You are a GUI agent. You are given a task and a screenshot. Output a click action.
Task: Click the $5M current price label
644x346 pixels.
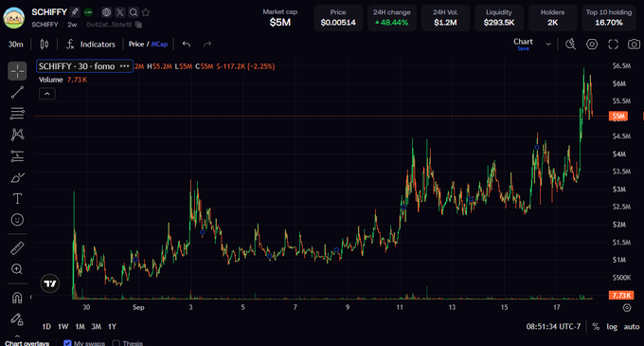(x=618, y=117)
